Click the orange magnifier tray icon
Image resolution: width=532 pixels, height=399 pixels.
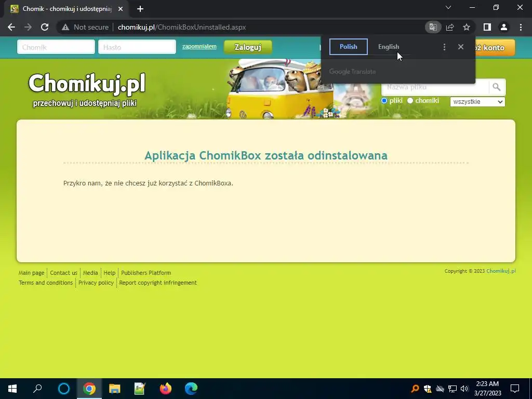click(x=415, y=389)
